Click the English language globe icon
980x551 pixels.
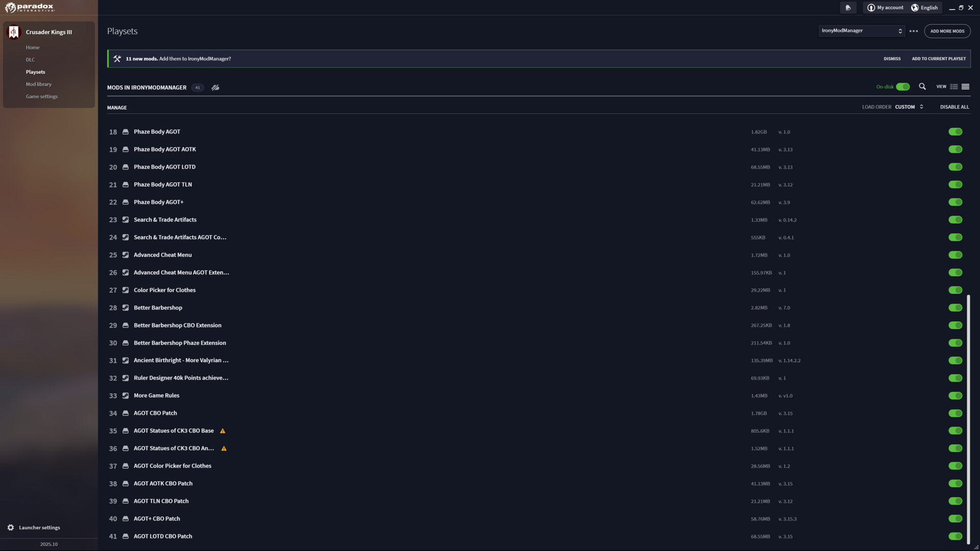point(915,8)
